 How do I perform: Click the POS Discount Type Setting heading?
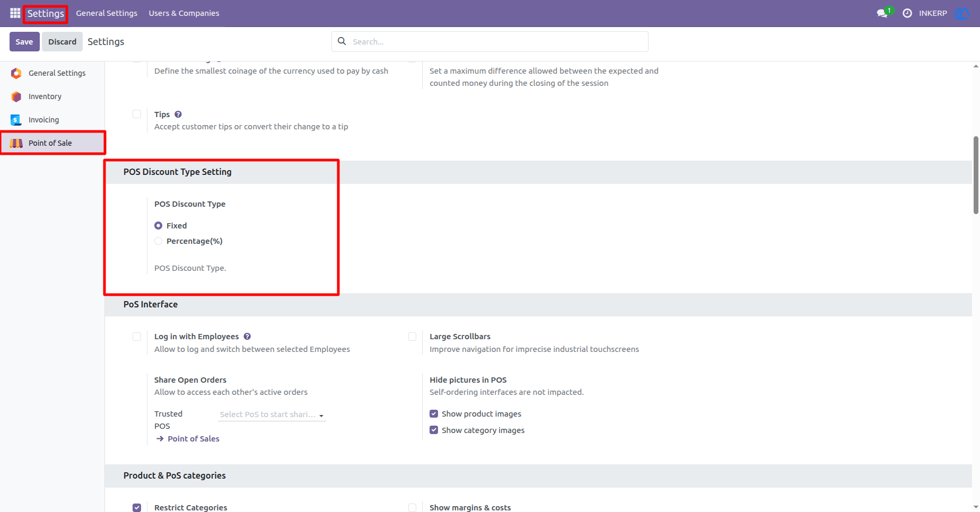click(178, 172)
